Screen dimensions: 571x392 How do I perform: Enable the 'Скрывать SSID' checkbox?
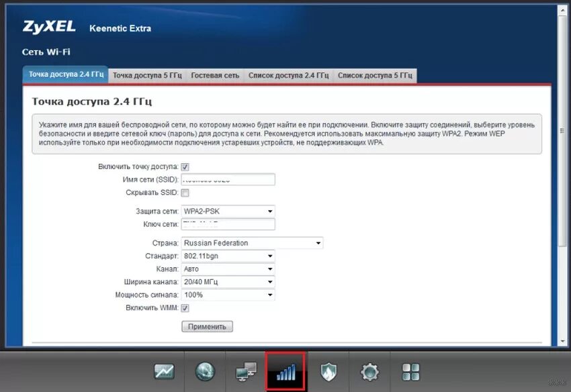[x=185, y=193]
